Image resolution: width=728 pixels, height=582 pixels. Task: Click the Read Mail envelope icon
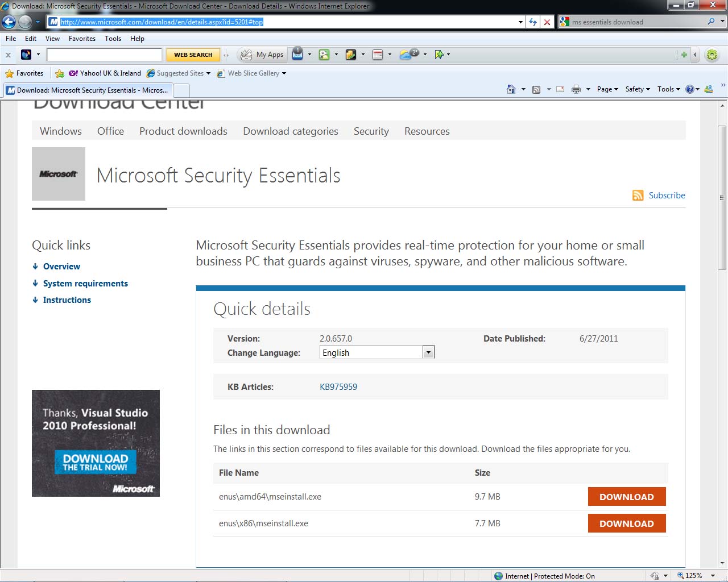(x=560, y=89)
